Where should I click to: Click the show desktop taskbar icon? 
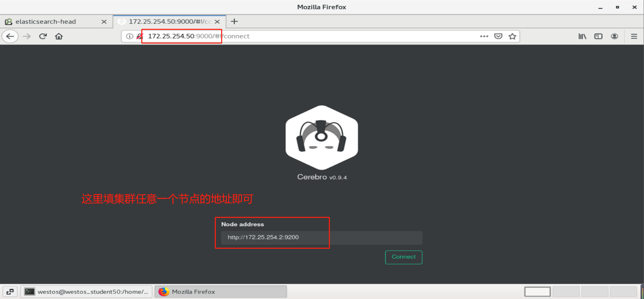[x=10, y=292]
